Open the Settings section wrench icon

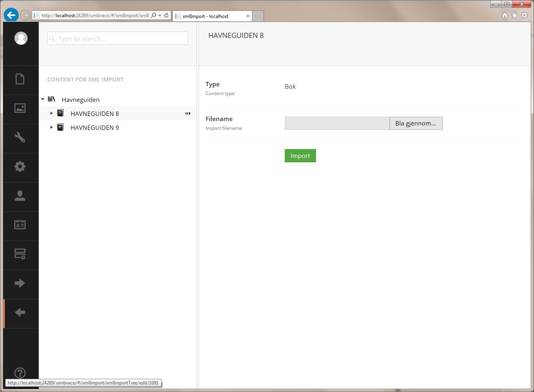20,137
